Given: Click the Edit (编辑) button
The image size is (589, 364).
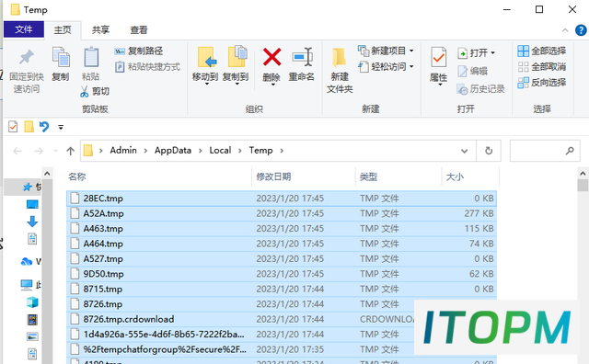Looking at the screenshot, I should pos(472,71).
